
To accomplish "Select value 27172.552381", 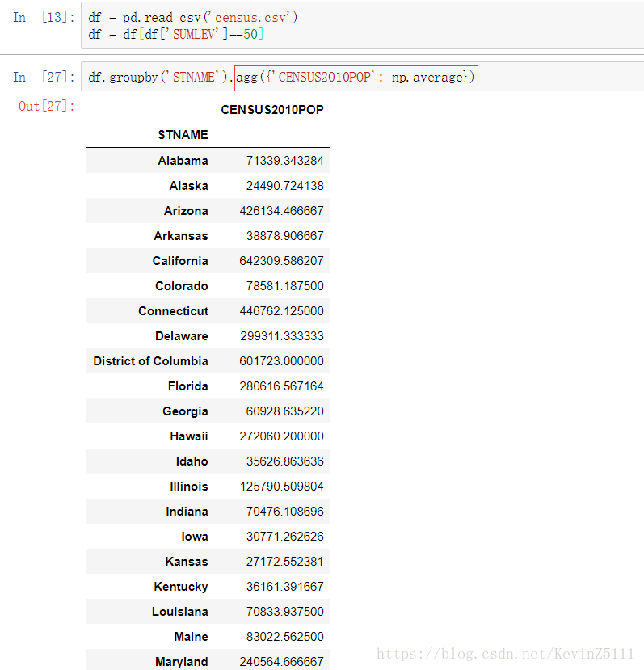I will pyautogui.click(x=285, y=562).
